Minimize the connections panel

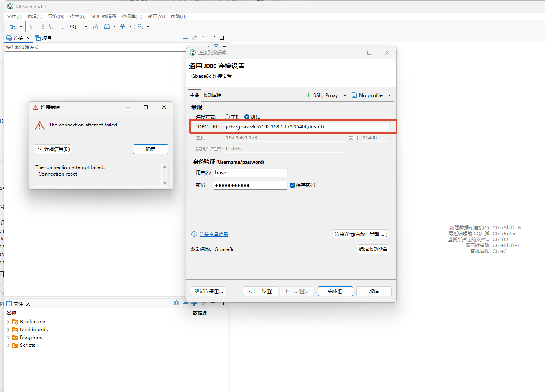pos(213,37)
